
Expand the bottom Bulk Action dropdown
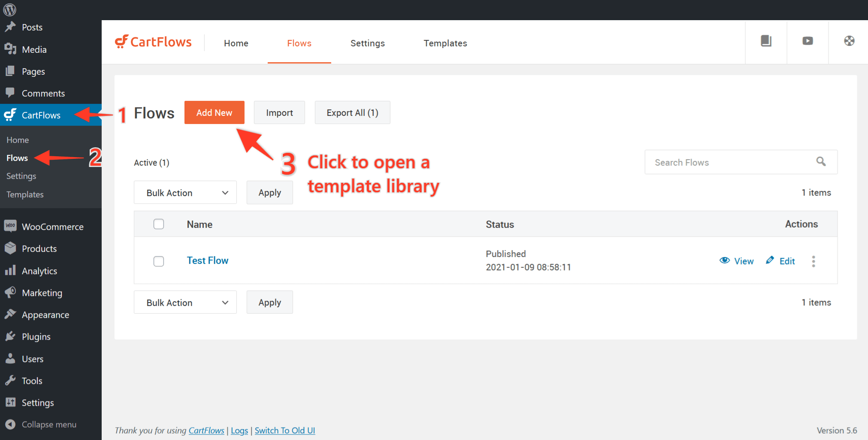click(x=185, y=303)
